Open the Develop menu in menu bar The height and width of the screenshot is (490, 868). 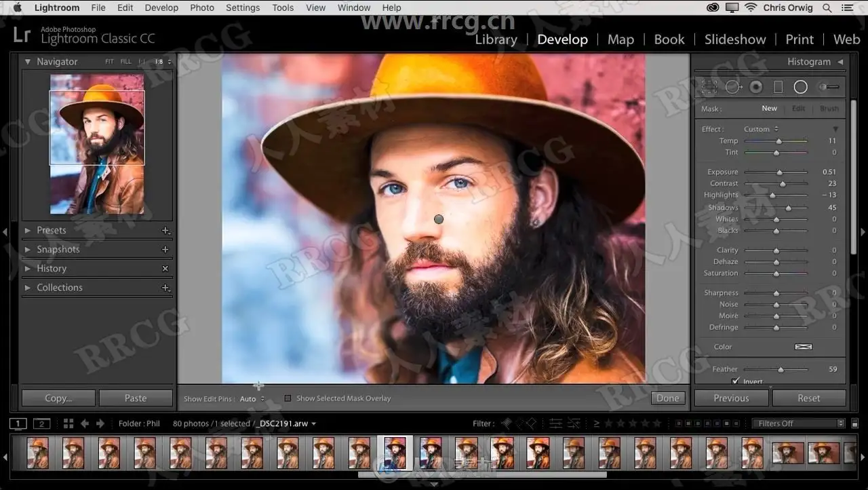161,7
